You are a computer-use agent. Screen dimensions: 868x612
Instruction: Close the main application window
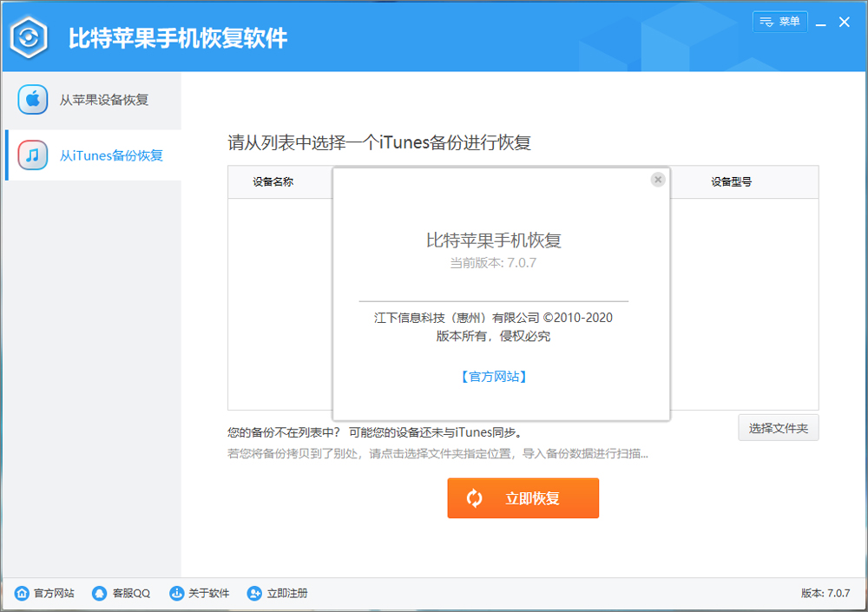coord(845,23)
